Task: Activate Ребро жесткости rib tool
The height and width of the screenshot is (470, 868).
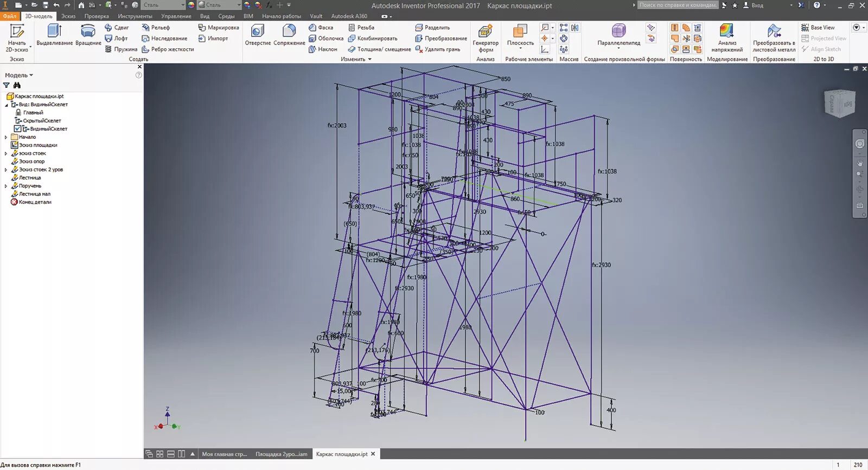Action: point(168,49)
